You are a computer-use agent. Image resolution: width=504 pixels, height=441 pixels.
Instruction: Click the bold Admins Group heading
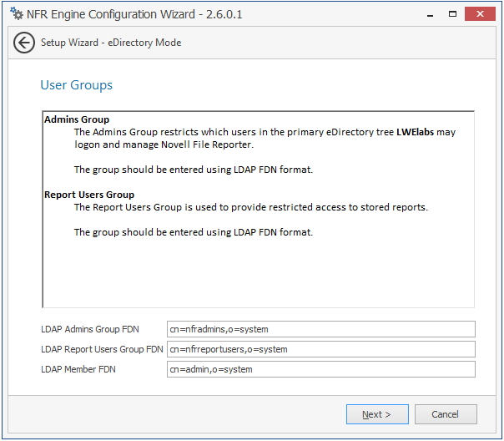click(x=77, y=120)
